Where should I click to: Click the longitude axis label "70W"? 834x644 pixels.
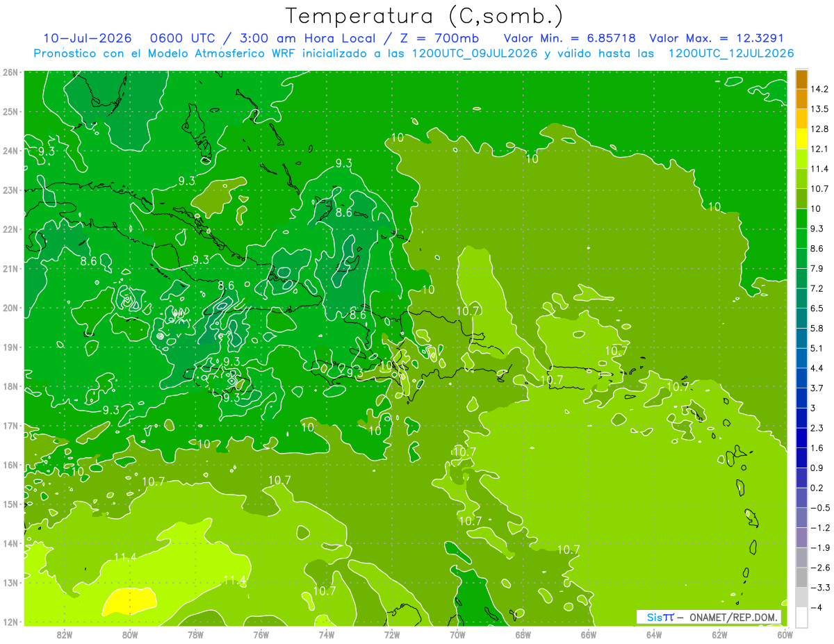click(457, 634)
